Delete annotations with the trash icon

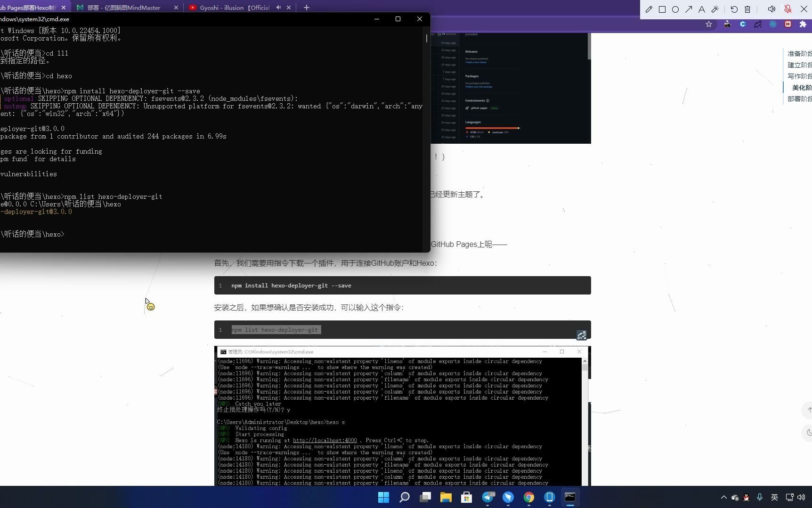click(x=747, y=9)
